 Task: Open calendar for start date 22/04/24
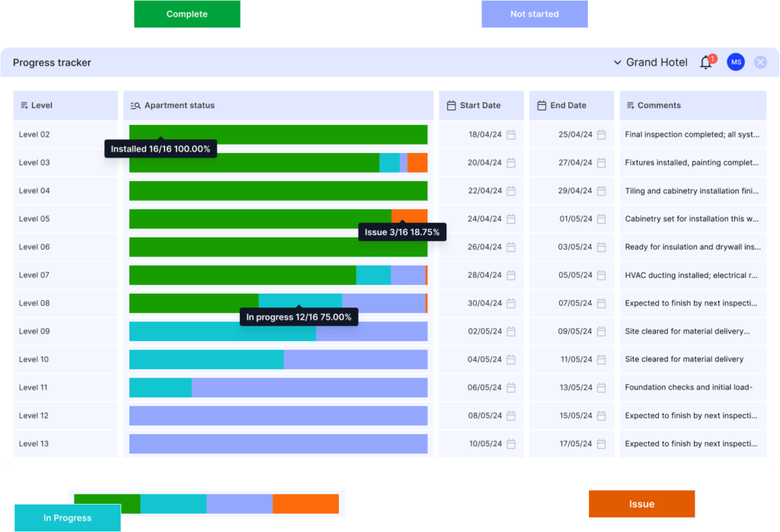(511, 191)
